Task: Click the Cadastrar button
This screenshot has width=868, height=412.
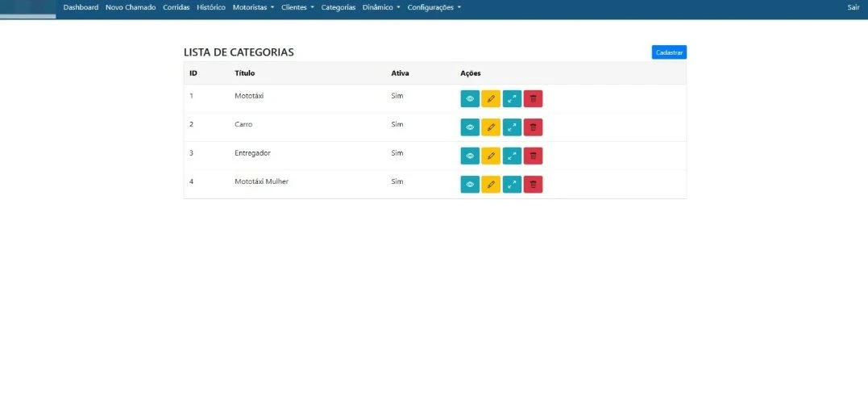Action: coord(669,52)
